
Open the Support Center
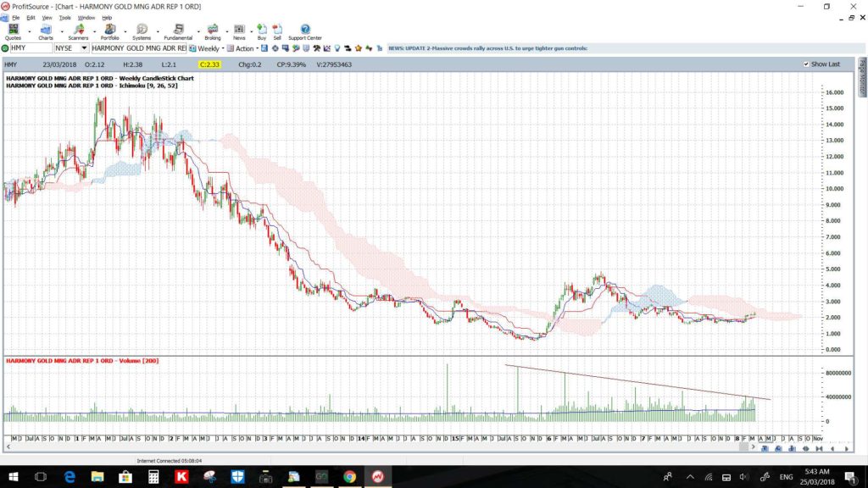305,32
